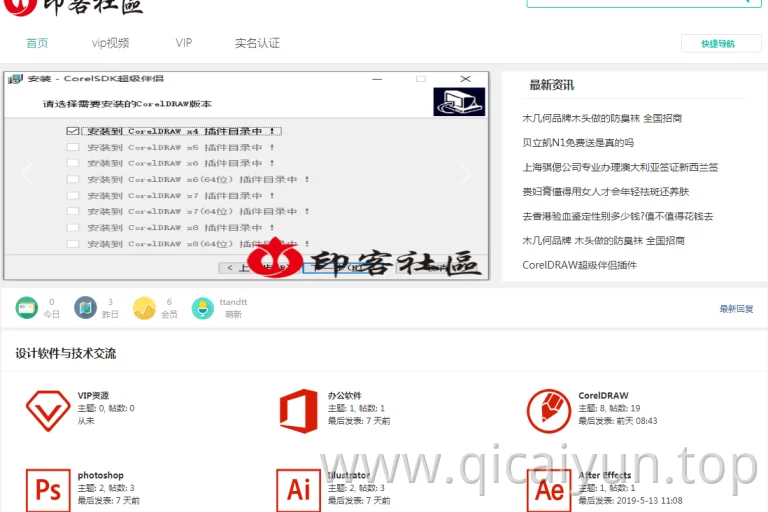
Task: Click the 会员 members stat icon
Action: [144, 308]
